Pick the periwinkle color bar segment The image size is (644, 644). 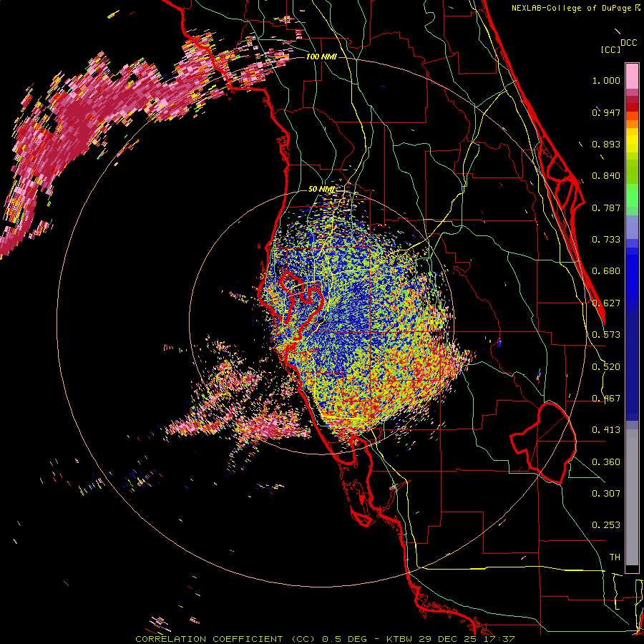point(632,227)
